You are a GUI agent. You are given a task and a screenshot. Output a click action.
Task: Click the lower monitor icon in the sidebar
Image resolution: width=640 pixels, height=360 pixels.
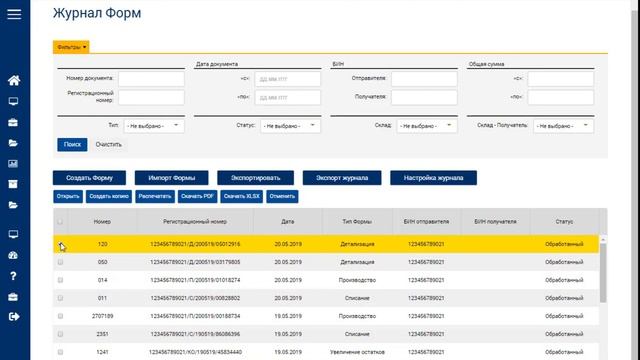tap(13, 234)
